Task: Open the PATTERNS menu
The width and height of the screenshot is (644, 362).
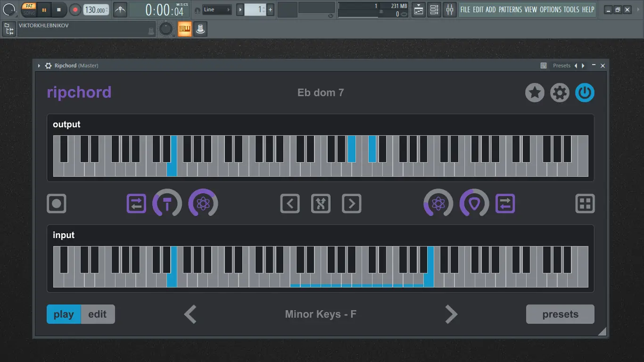Action: click(x=511, y=9)
